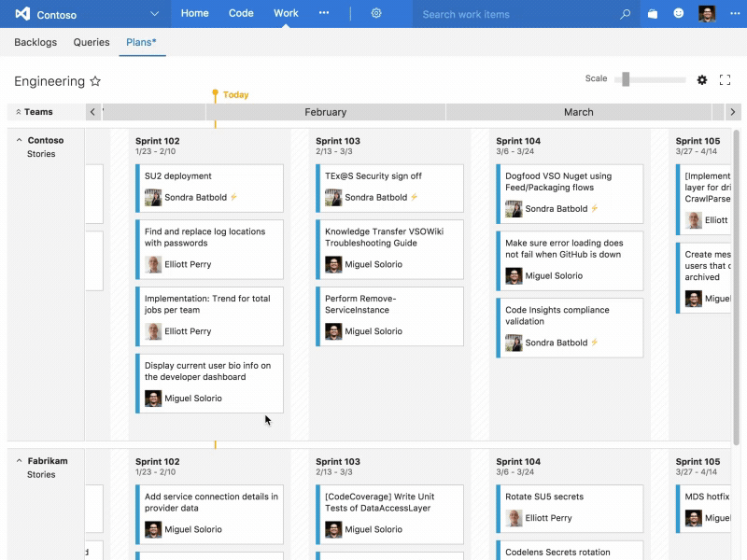Open the search magnifier in the top bar
Viewport: 747px width, 560px height.
[x=624, y=14]
